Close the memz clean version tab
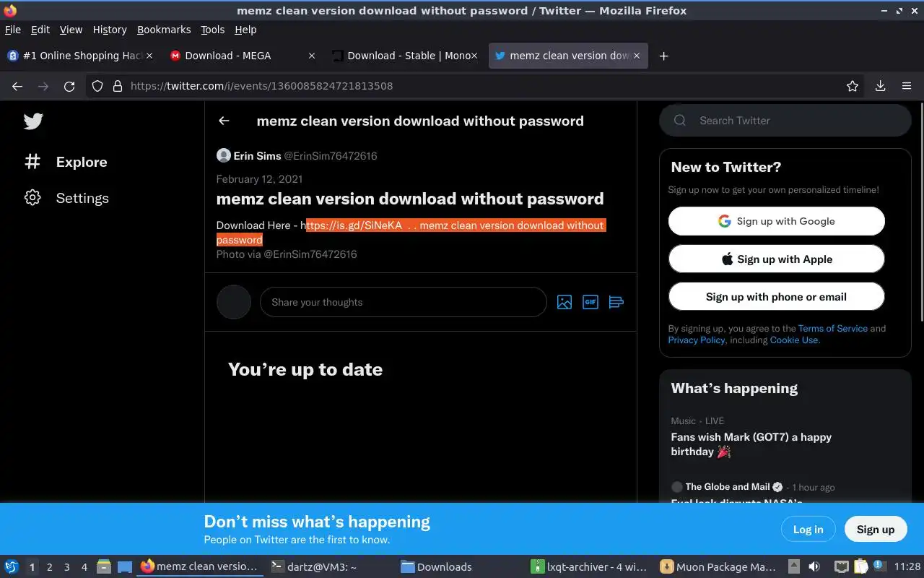The width and height of the screenshot is (924, 578). click(637, 56)
